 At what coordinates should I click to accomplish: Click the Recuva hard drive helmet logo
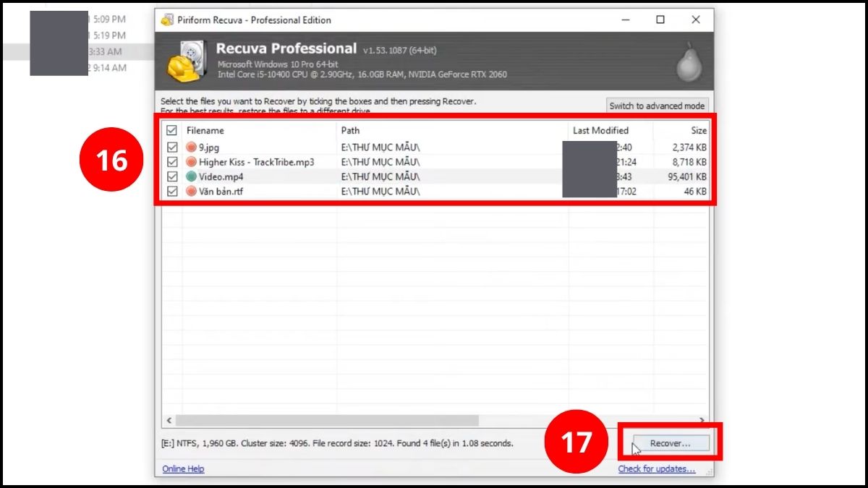(x=187, y=60)
